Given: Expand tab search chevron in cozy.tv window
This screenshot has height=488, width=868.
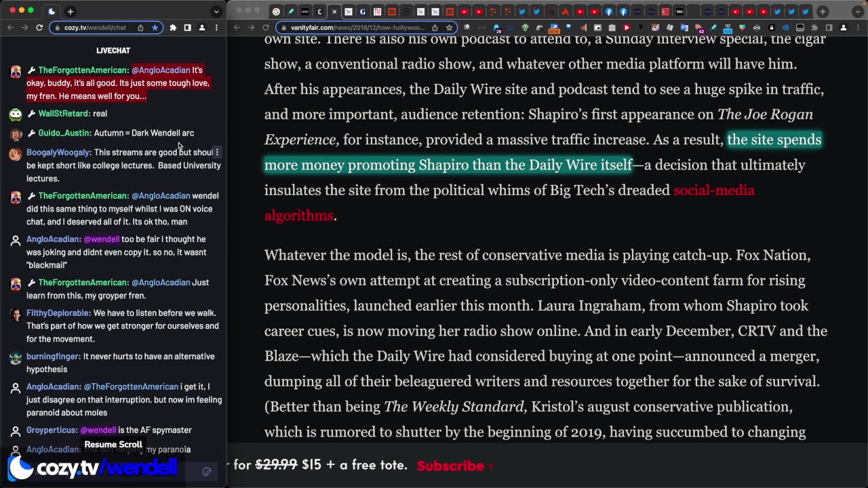Looking at the screenshot, I should [x=216, y=12].
